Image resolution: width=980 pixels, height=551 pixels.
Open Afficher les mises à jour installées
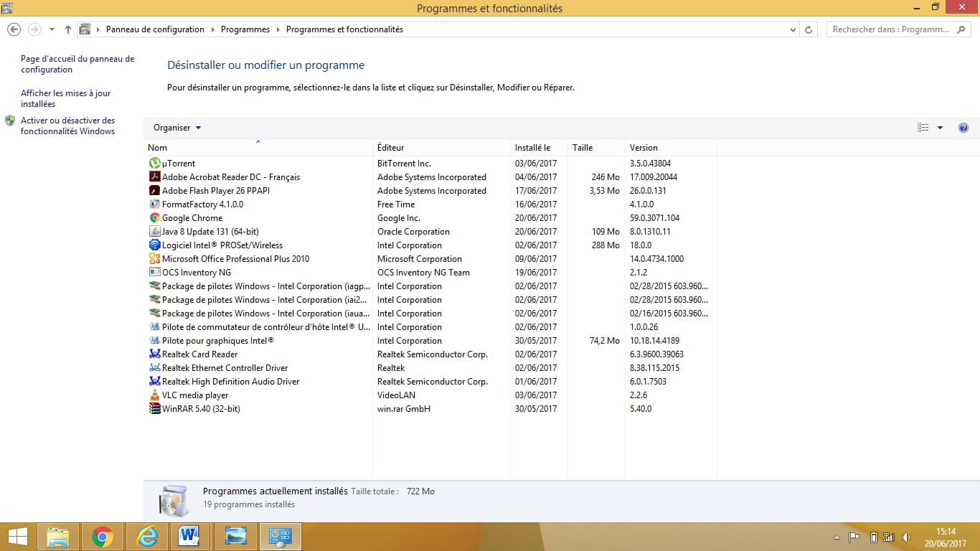pos(65,98)
